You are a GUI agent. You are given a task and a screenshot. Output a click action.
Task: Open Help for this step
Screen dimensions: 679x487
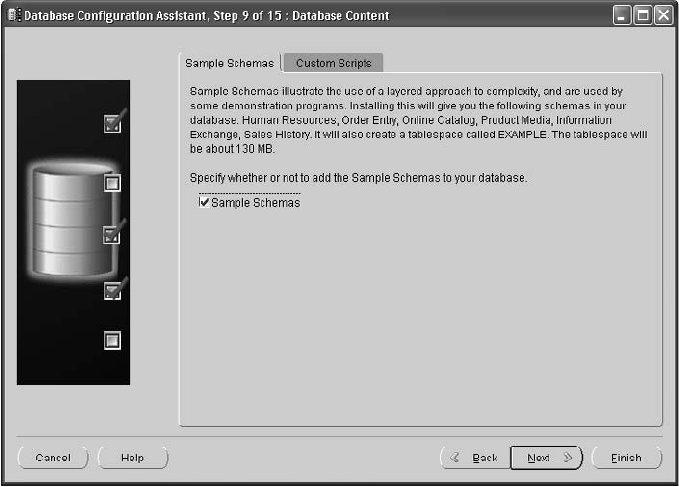[133, 458]
